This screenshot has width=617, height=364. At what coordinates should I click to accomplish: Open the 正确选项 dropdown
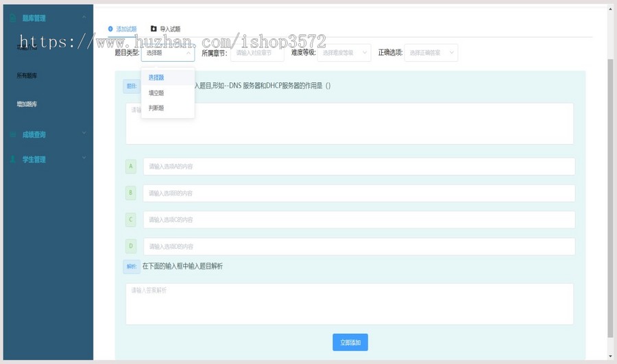tap(431, 53)
